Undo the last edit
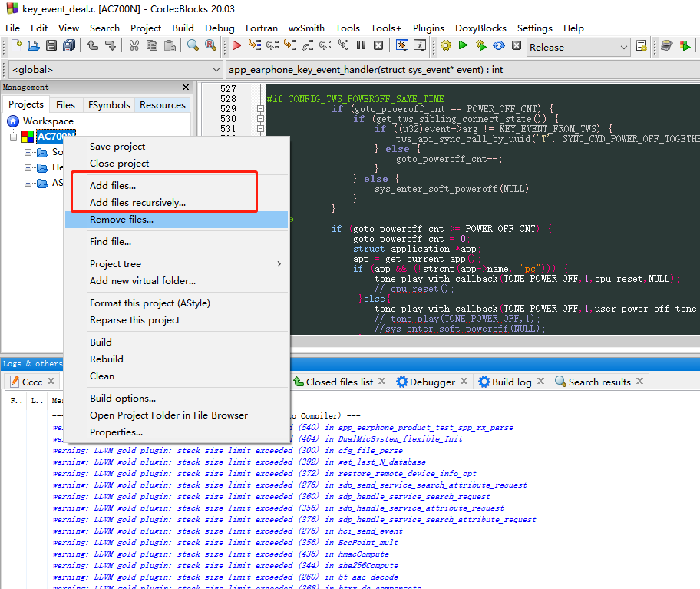Screen dimensions: 700x589 [x=93, y=45]
